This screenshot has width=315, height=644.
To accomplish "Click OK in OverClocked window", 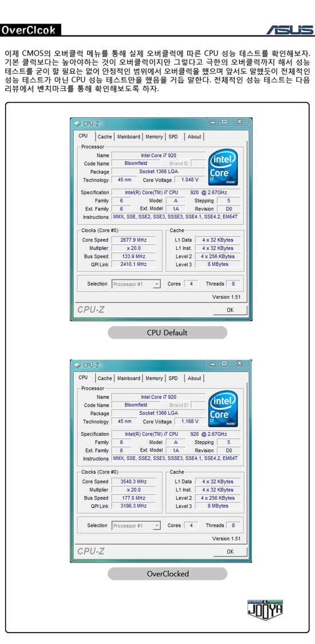I will [230, 552].
